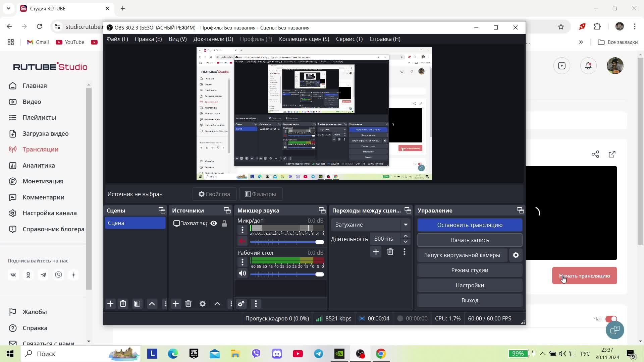Open Файл (F) menu in OBS
Image resolution: width=644 pixels, height=362 pixels.
[117, 39]
